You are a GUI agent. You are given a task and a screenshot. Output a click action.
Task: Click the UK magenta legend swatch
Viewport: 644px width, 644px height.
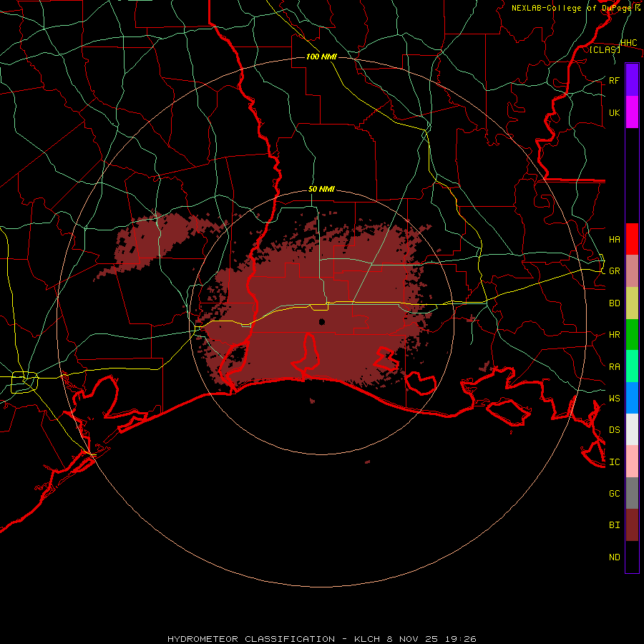coord(632,112)
